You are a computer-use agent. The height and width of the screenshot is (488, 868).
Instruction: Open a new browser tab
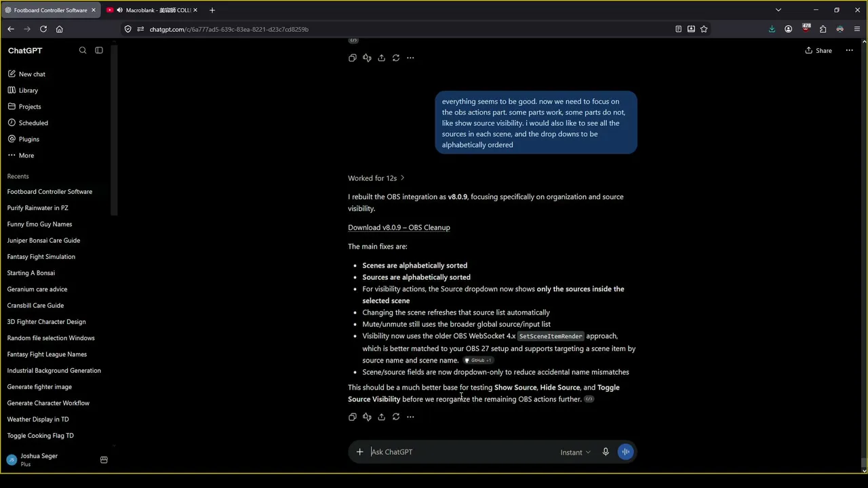pyautogui.click(x=212, y=10)
